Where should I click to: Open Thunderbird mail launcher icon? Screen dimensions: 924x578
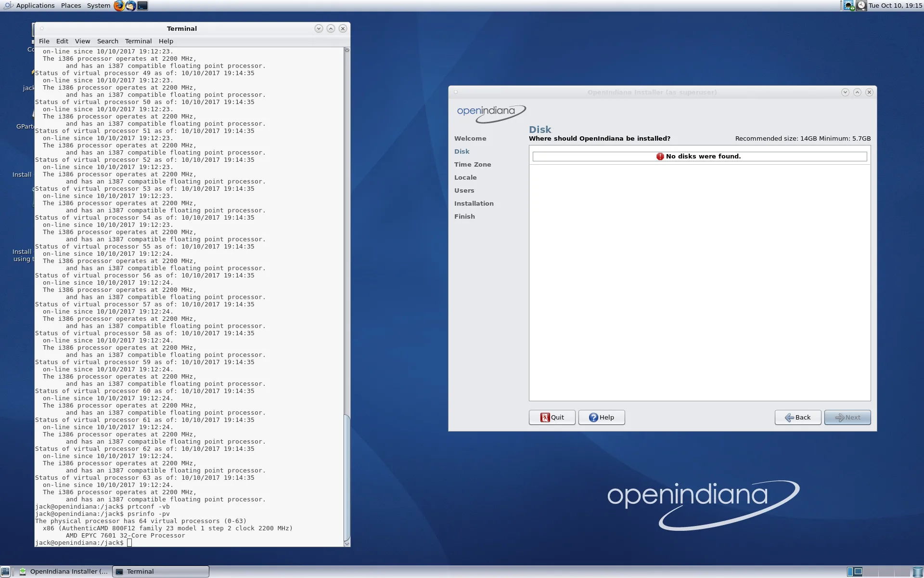(130, 6)
